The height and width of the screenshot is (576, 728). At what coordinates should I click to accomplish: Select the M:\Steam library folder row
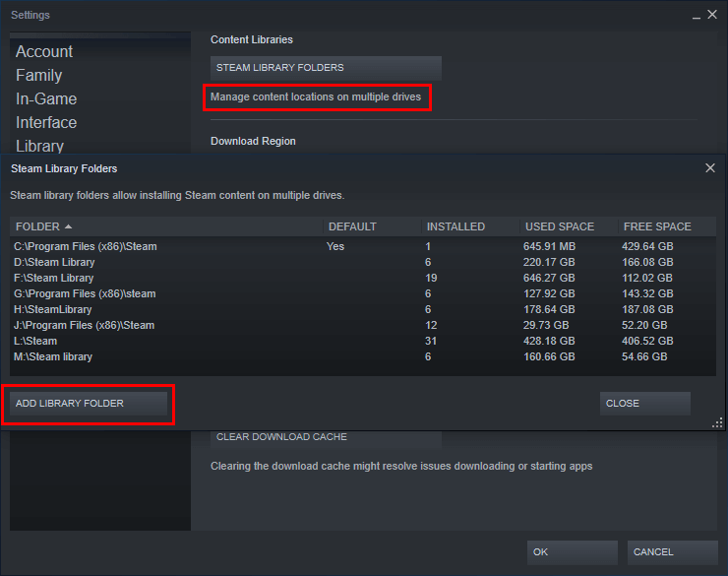[363, 356]
